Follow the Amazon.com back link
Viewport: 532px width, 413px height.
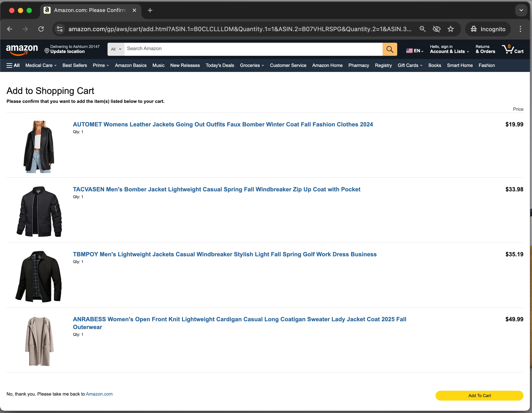(99, 394)
